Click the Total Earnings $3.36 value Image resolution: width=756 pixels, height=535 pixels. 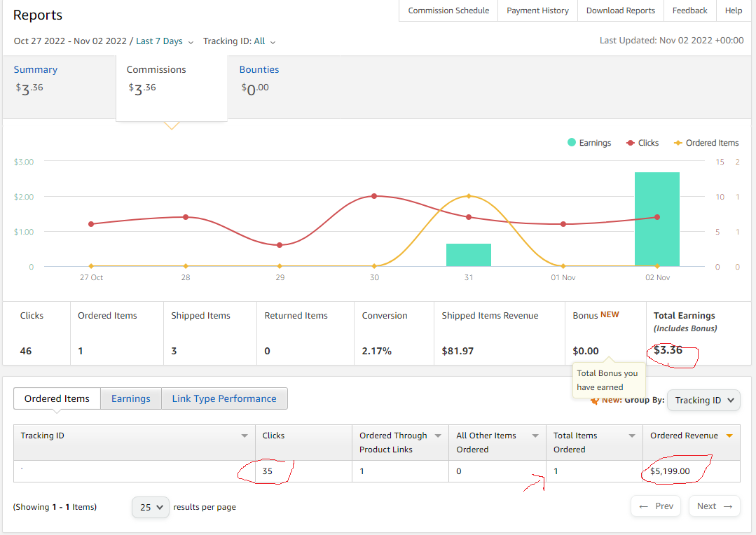tap(668, 350)
